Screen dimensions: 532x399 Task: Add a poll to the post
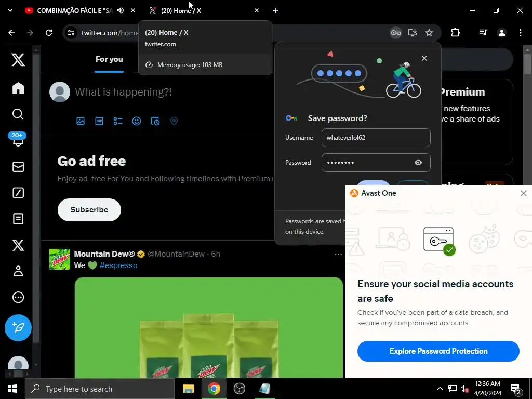118,121
